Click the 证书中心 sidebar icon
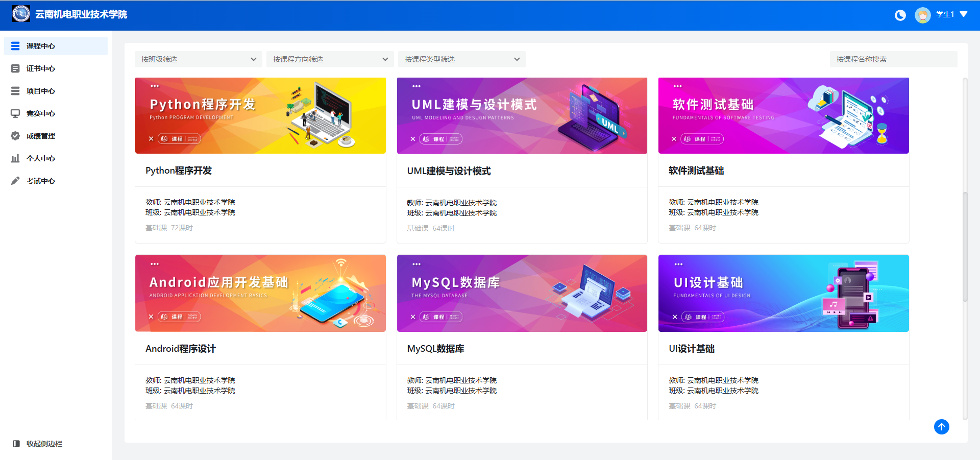The image size is (980, 460). (x=15, y=68)
